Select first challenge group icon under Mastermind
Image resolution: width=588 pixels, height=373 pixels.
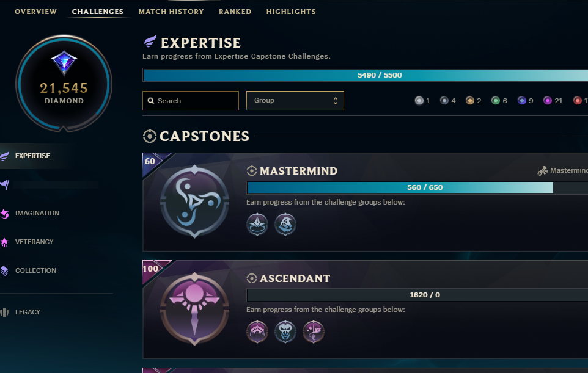pyautogui.click(x=257, y=224)
